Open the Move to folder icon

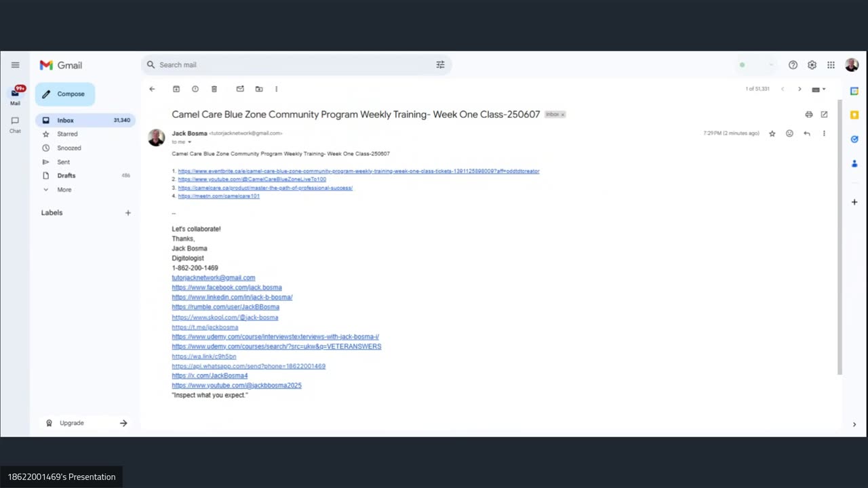[x=259, y=89]
